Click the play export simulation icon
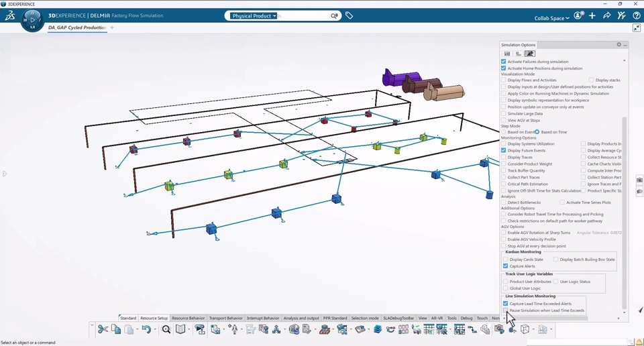The image size is (644, 346). 200,329
